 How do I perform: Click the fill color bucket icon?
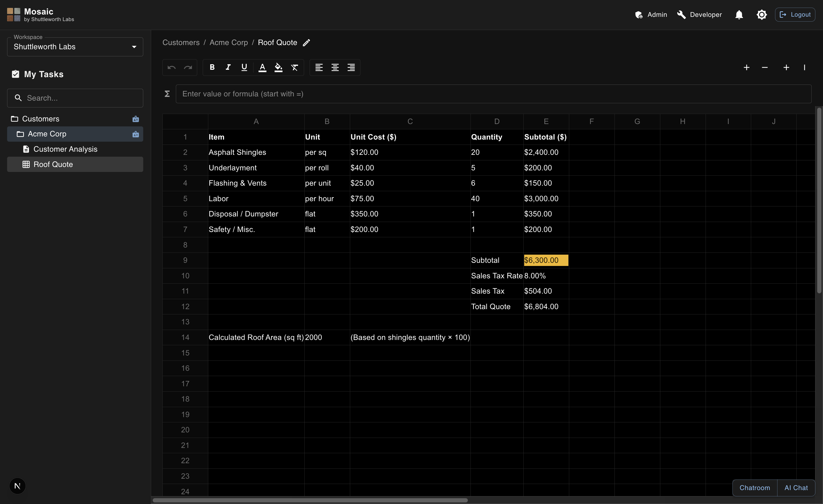coord(278,67)
